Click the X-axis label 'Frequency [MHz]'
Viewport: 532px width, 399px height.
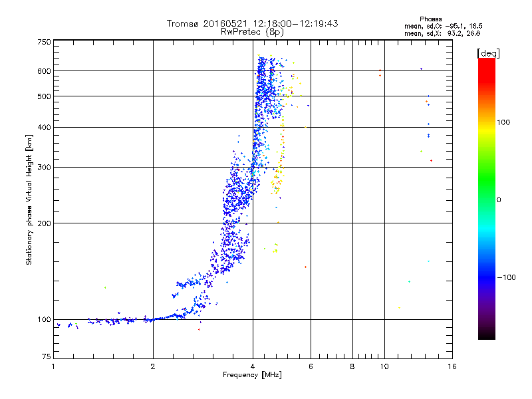pos(252,375)
